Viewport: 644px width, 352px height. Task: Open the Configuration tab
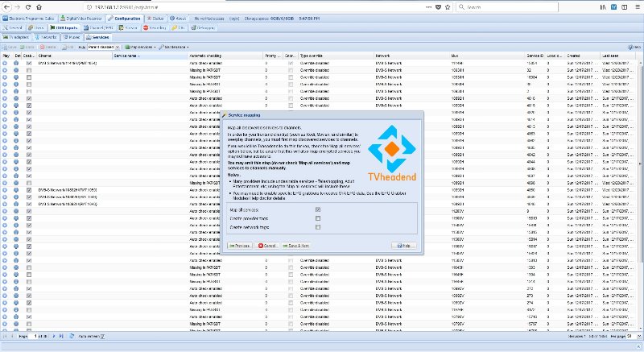click(125, 19)
